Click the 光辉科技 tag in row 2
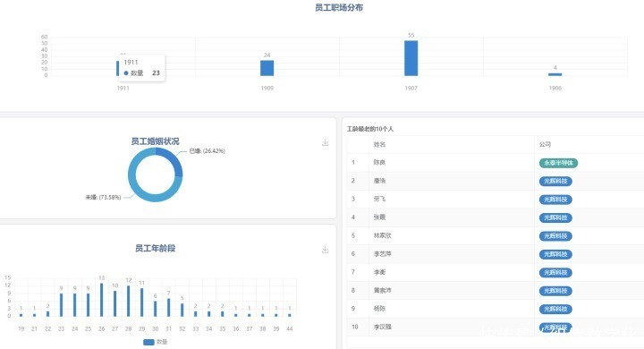The width and height of the screenshot is (644, 349). pos(555,182)
